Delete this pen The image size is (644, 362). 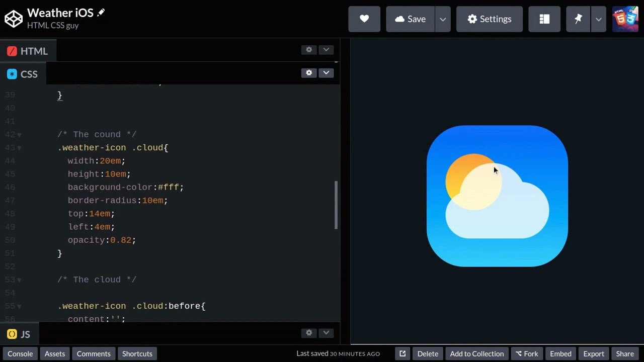click(428, 353)
